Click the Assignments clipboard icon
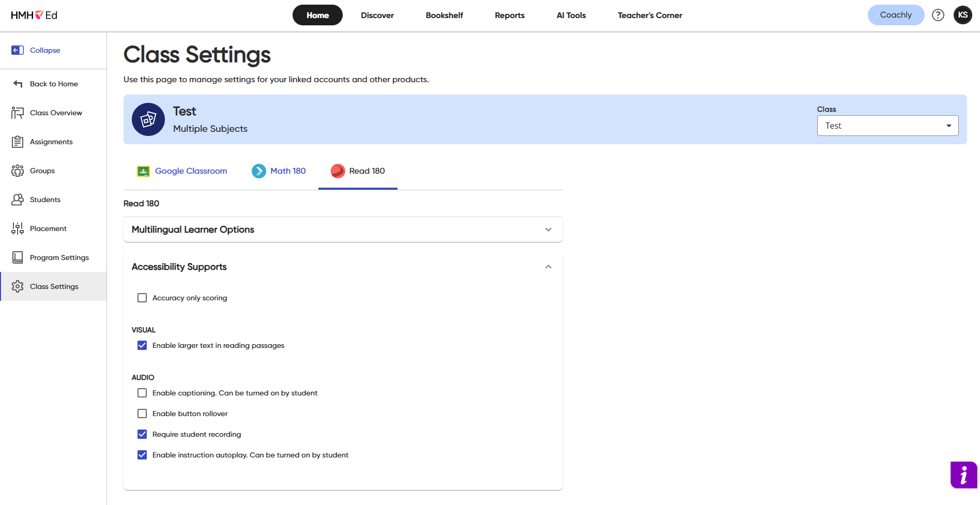Viewport: 980px width, 505px height. 18,142
